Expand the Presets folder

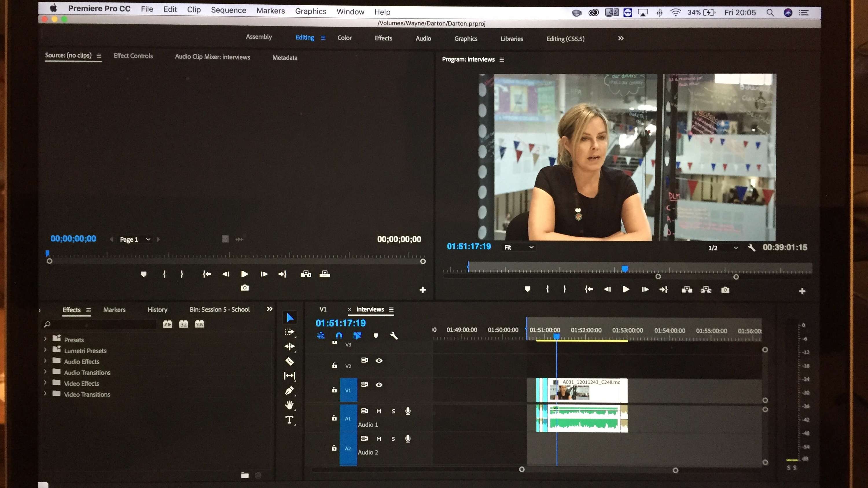pos(45,338)
